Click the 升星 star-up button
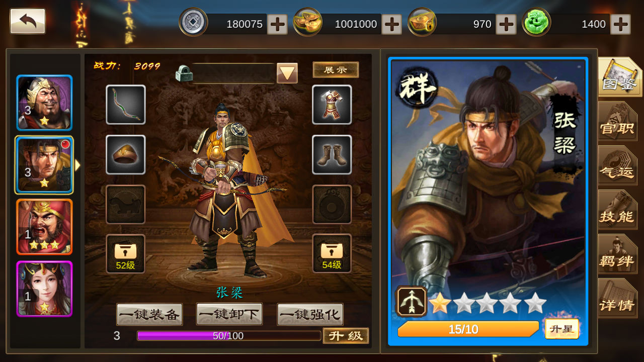The width and height of the screenshot is (644, 362). pos(562,329)
